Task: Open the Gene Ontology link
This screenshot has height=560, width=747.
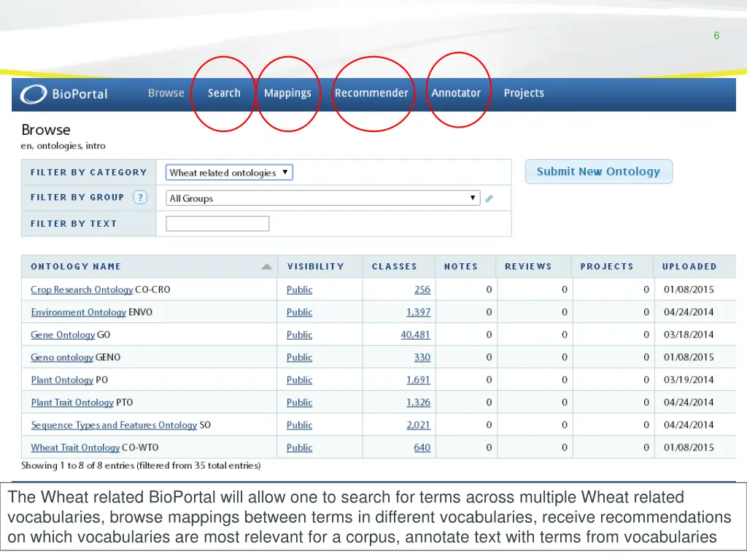Action: (63, 335)
